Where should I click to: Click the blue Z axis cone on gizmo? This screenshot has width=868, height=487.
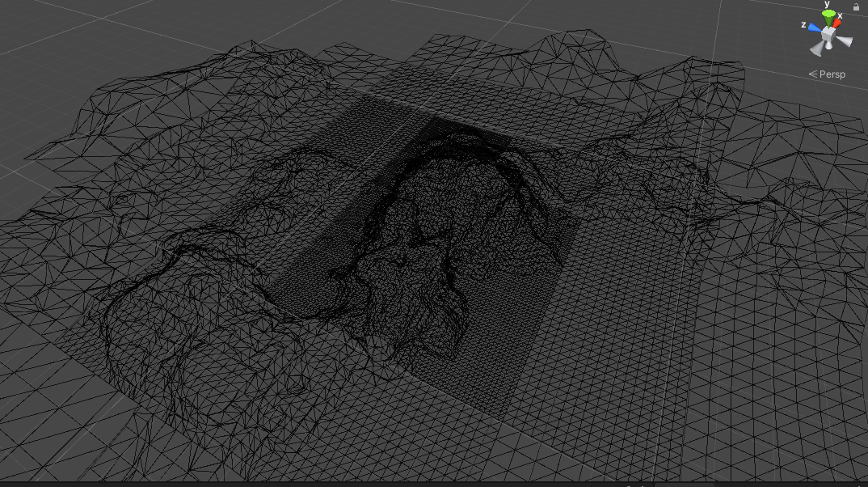[815, 28]
